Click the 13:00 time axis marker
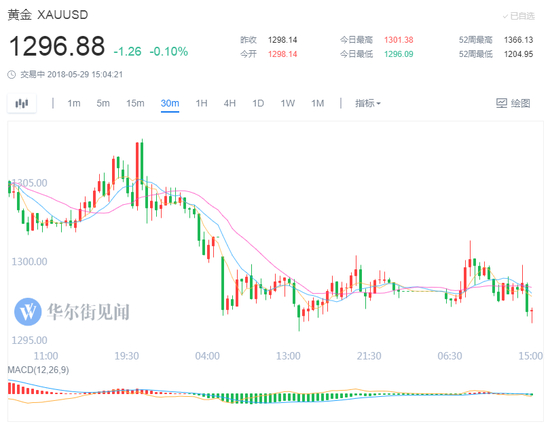550x428 pixels. click(x=288, y=356)
